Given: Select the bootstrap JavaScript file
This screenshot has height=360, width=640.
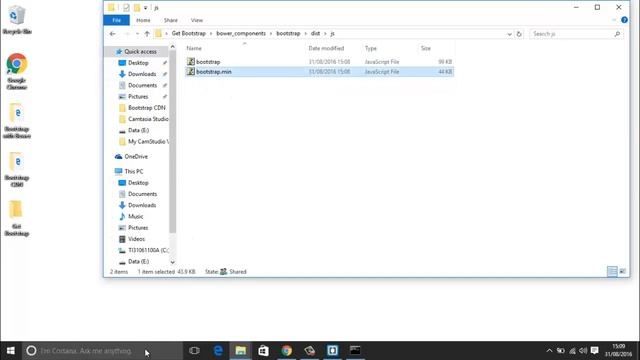Looking at the screenshot, I should (x=319, y=62).
